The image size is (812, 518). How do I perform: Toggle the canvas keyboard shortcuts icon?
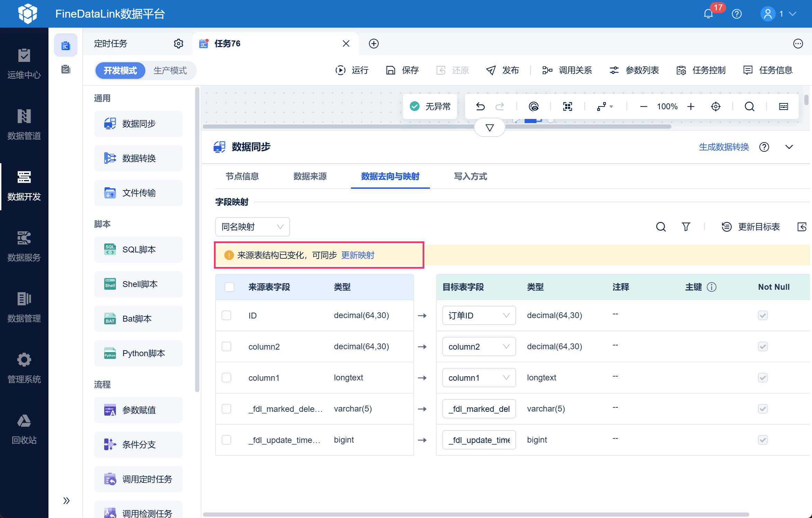coord(784,107)
